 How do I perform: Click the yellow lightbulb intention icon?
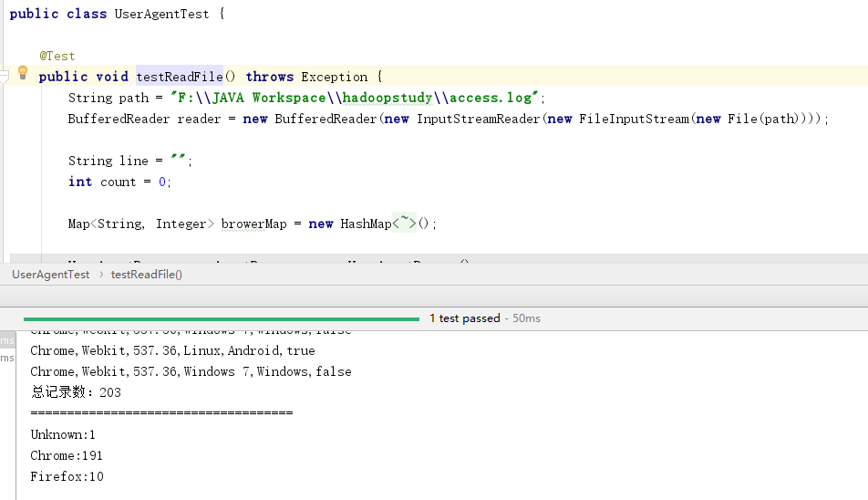(x=24, y=74)
